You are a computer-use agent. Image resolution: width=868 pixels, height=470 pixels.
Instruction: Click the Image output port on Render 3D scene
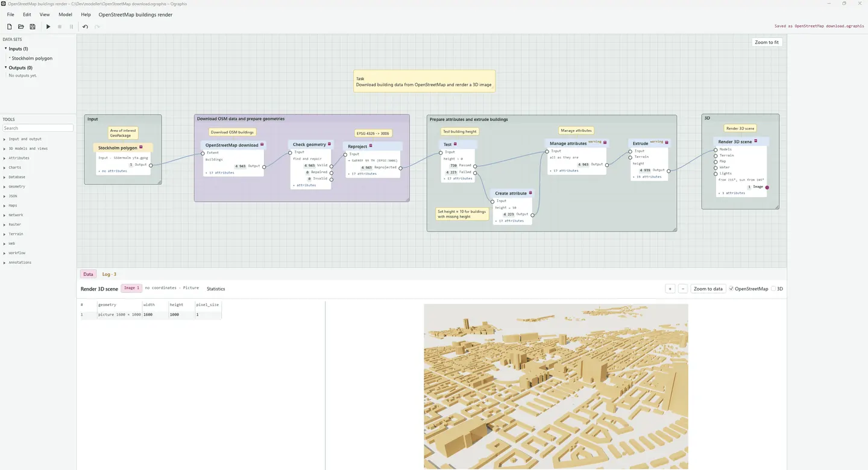[767, 187]
